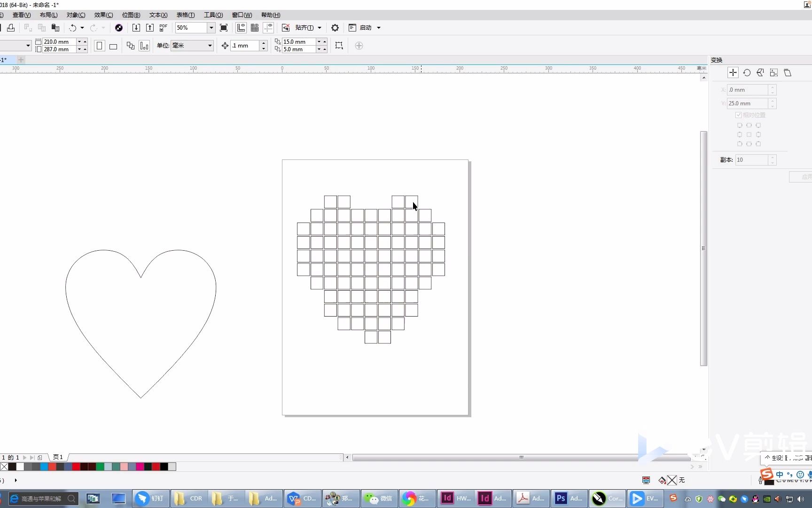Expand the undo history dropdown arrow
This screenshot has width=812, height=508.
tap(82, 28)
